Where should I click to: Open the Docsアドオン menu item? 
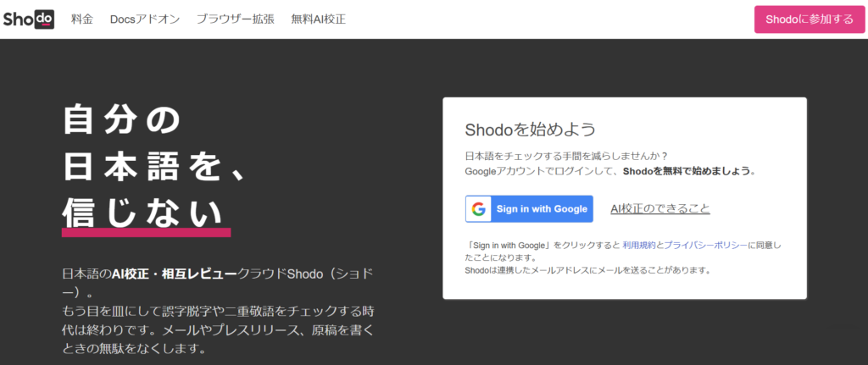point(145,19)
